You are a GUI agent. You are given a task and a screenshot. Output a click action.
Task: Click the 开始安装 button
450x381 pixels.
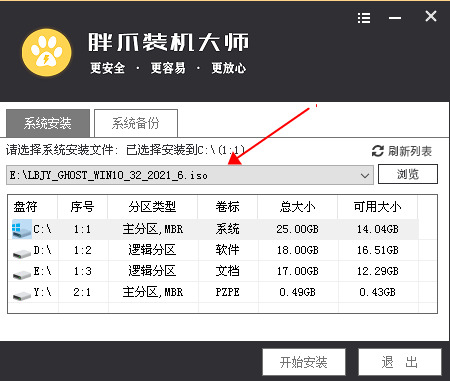pyautogui.click(x=304, y=362)
